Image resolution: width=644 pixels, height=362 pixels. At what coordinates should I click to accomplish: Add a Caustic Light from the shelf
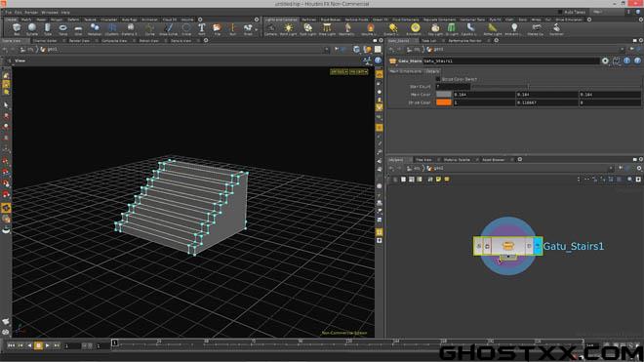pyautogui.click(x=470, y=28)
